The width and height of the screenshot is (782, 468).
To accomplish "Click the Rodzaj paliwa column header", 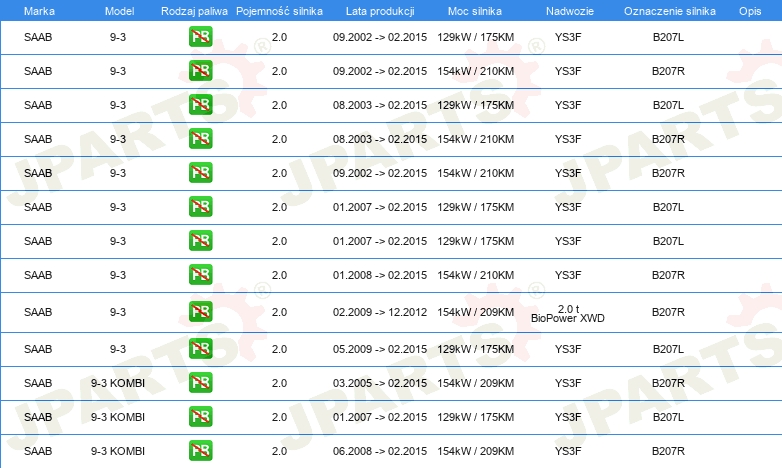I will point(194,11).
